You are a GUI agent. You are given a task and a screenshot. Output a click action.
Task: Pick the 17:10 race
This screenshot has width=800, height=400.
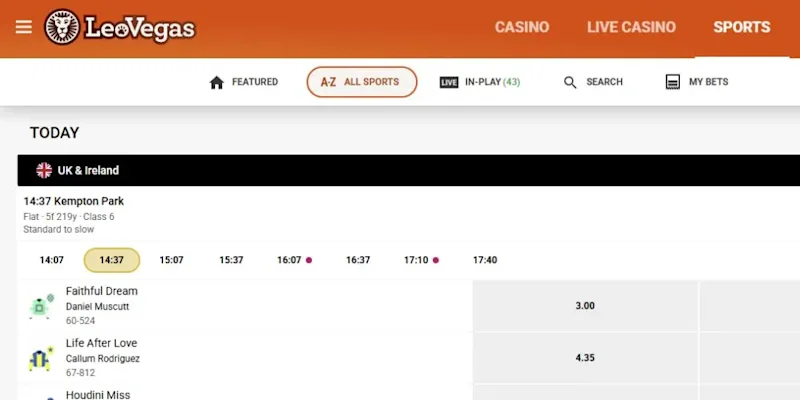tap(416, 260)
